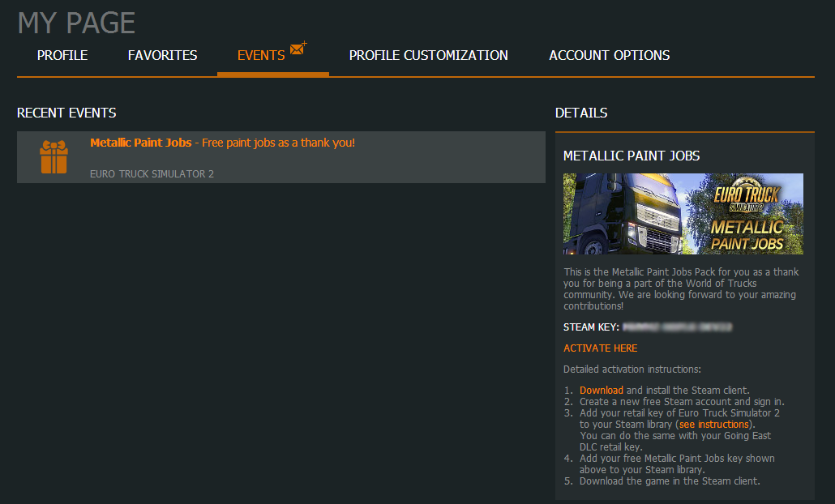Click 'Free paint jobs as a thank you!' text

[x=279, y=143]
